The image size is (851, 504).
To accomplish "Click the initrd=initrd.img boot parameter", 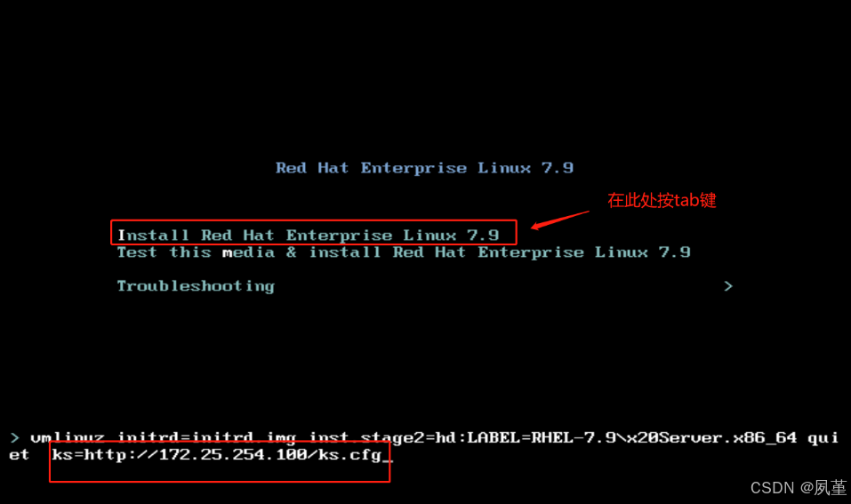I will coord(207,437).
